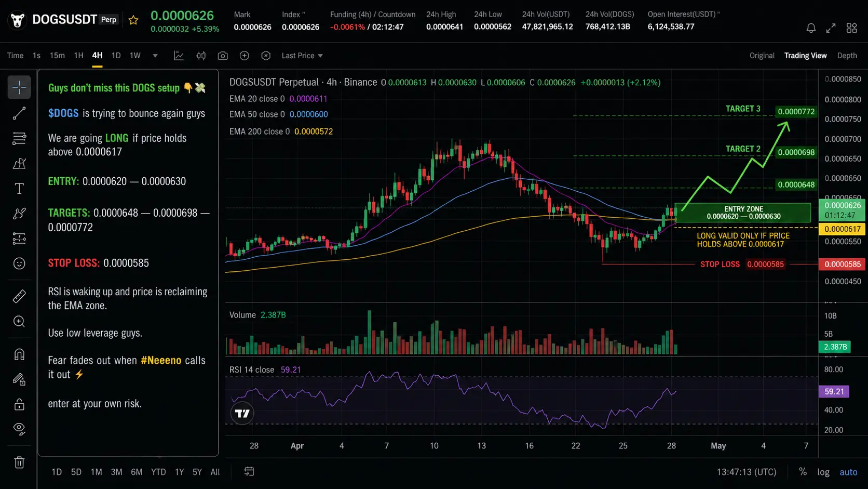The width and height of the screenshot is (868, 489).
Task: Toggle stay-in-drawing-mode pencil lock
Action: click(19, 379)
